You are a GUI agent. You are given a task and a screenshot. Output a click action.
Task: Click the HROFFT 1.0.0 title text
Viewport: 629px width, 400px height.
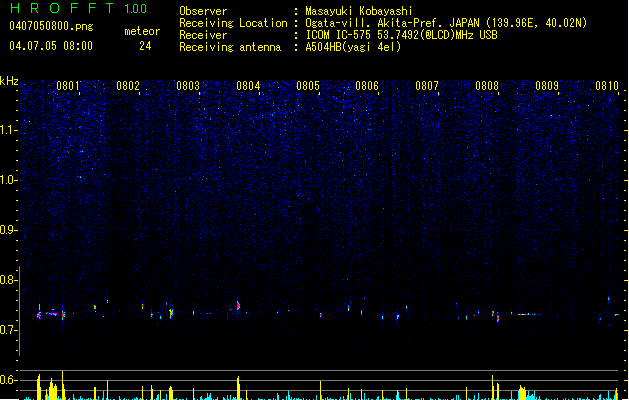pos(78,8)
